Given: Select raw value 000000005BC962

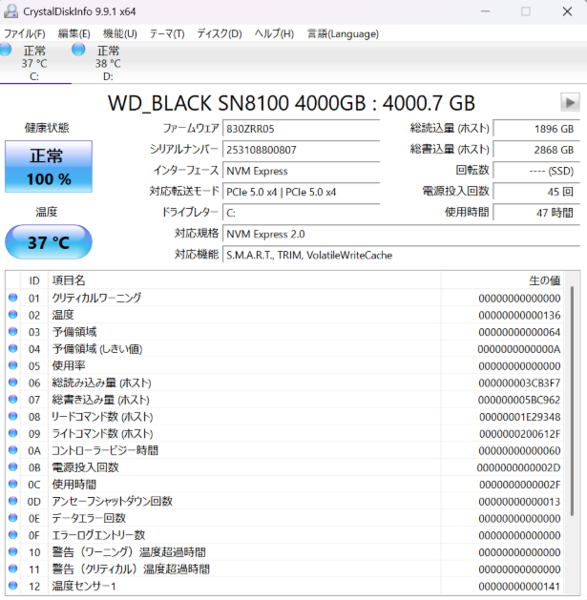Looking at the screenshot, I should click(x=519, y=399).
